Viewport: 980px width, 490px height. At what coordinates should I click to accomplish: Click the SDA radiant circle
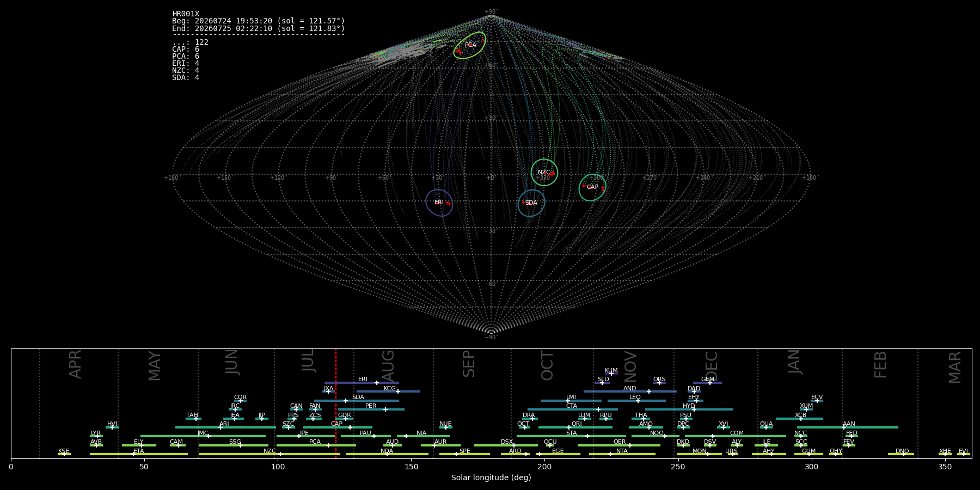click(531, 203)
